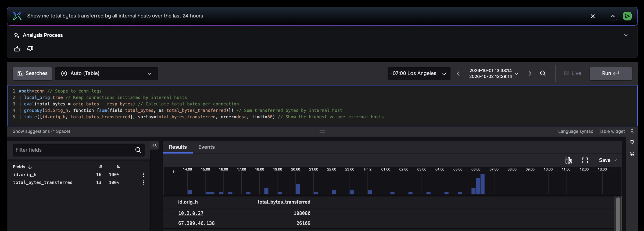
Task: Switch to the Events tab
Action: click(206, 147)
